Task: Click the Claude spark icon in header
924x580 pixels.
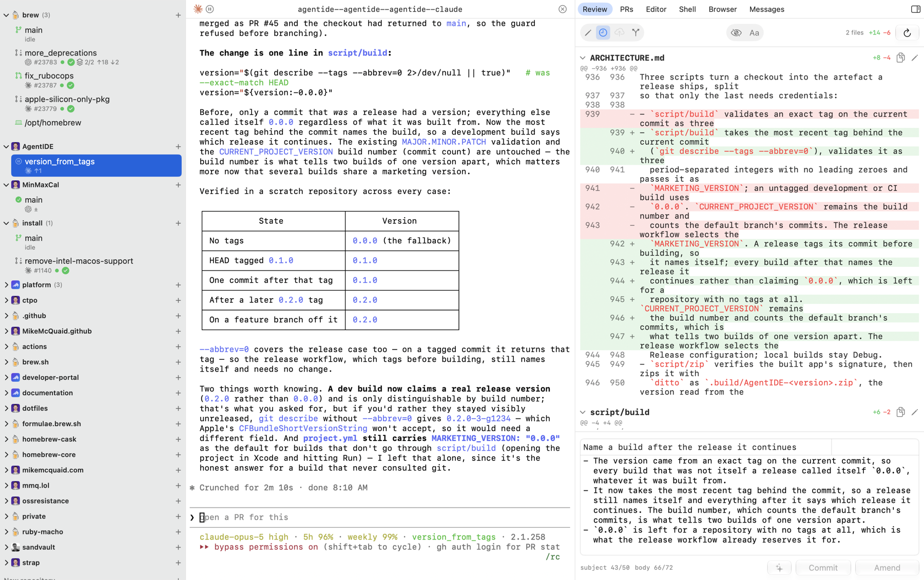Action: tap(198, 9)
